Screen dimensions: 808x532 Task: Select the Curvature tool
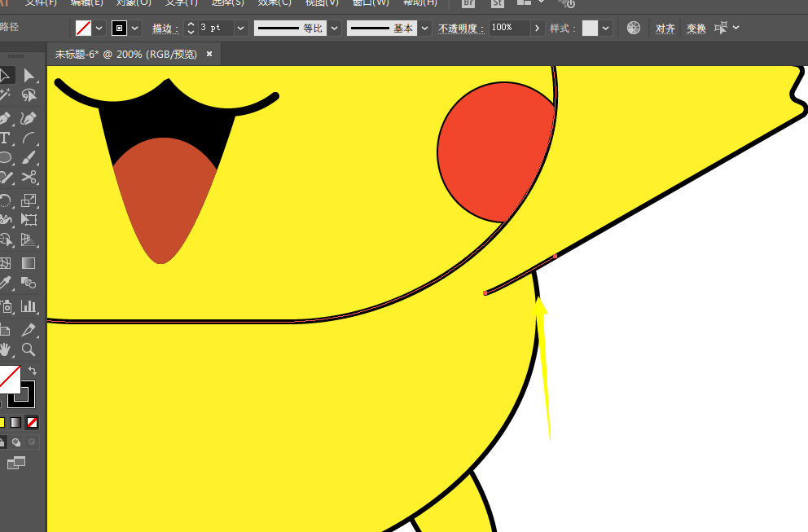(29, 119)
